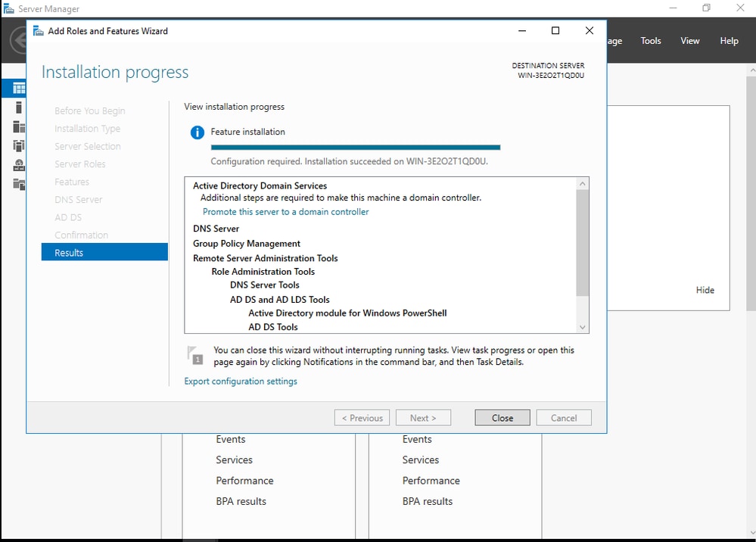This screenshot has height=542, width=756.
Task: Click the Confirmation wizard step
Action: pyautogui.click(x=81, y=235)
